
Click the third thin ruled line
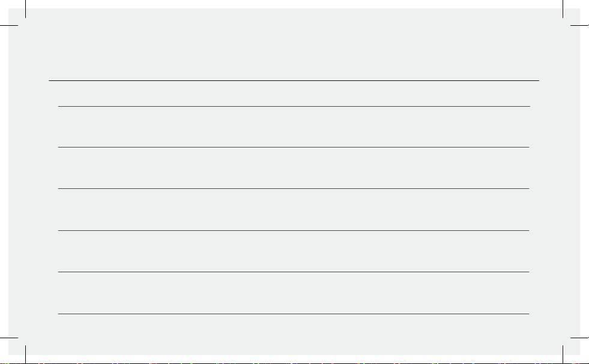pyautogui.click(x=294, y=189)
